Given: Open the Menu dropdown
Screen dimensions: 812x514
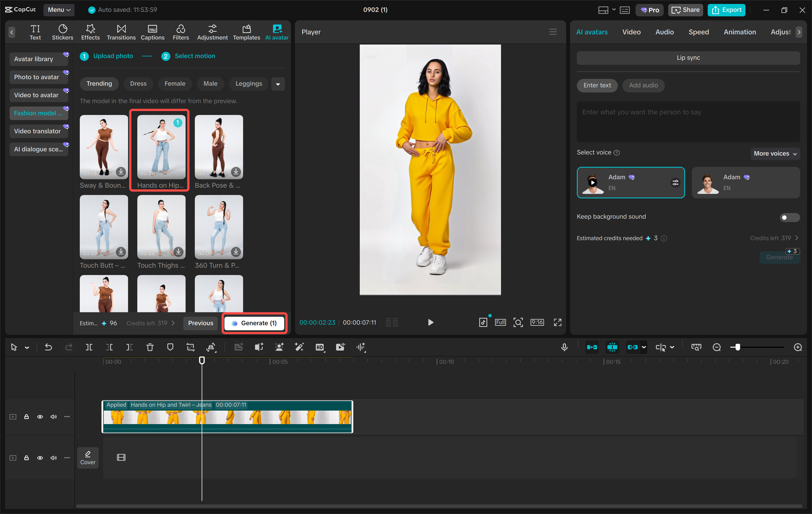Looking at the screenshot, I should pyautogui.click(x=59, y=10).
